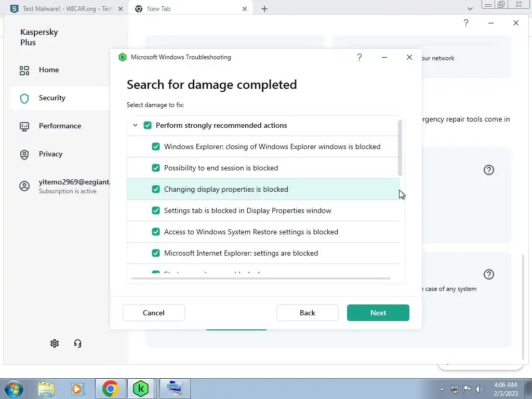This screenshot has height=399, width=532.
Task: Switch to the 'New Tab' browser tab
Action: 190,9
